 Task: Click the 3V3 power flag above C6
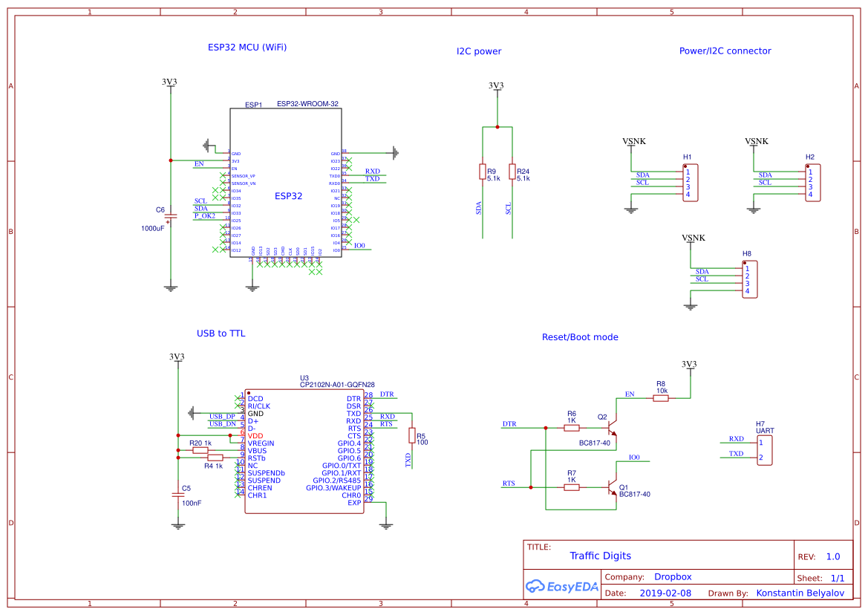[x=171, y=83]
